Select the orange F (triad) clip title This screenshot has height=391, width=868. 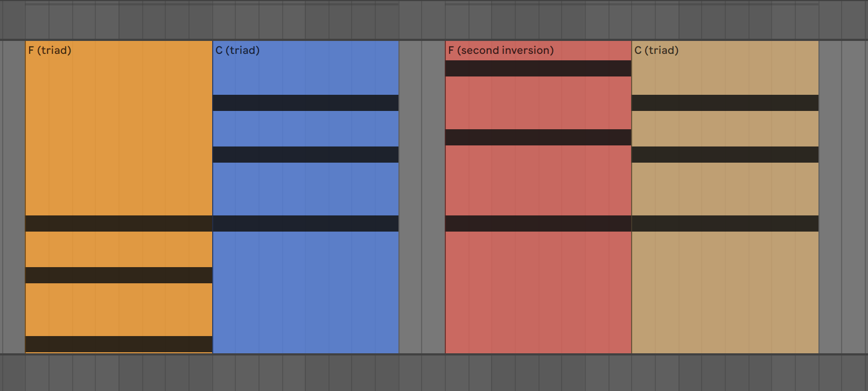coord(50,51)
